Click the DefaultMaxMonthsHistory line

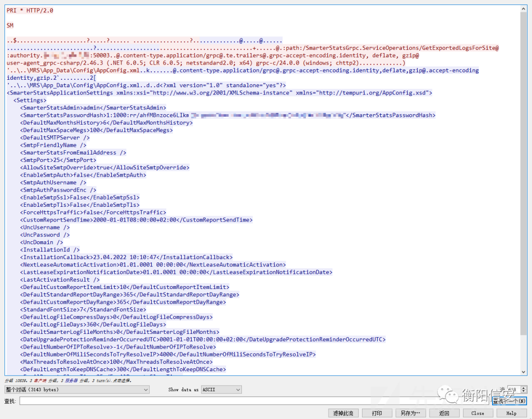pyautogui.click(x=106, y=123)
